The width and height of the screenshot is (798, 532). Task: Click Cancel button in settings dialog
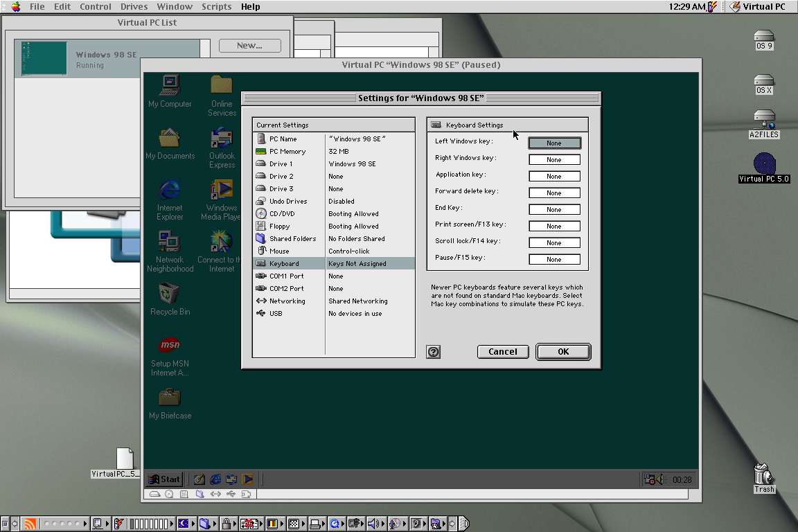point(503,352)
